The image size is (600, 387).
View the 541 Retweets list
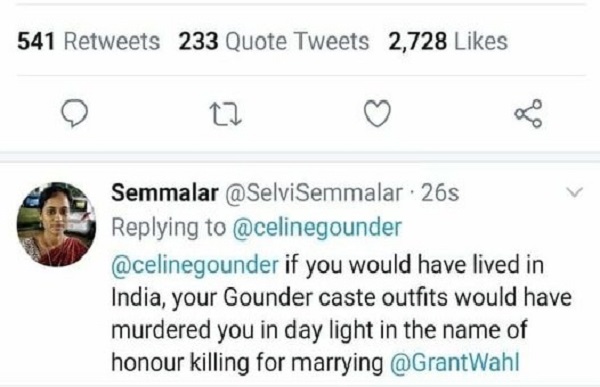pos(88,41)
